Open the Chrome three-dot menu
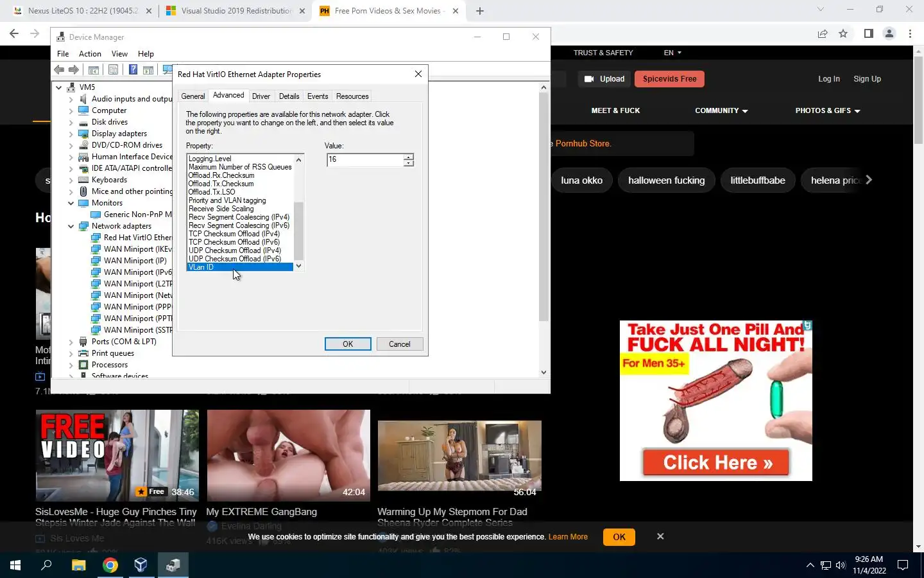The image size is (924, 578). click(x=910, y=33)
